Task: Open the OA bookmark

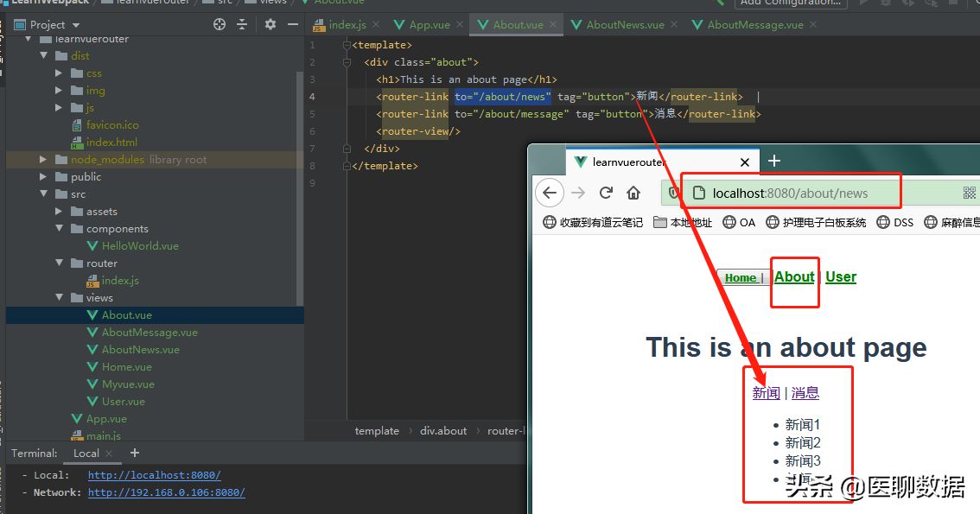Action: (x=739, y=222)
